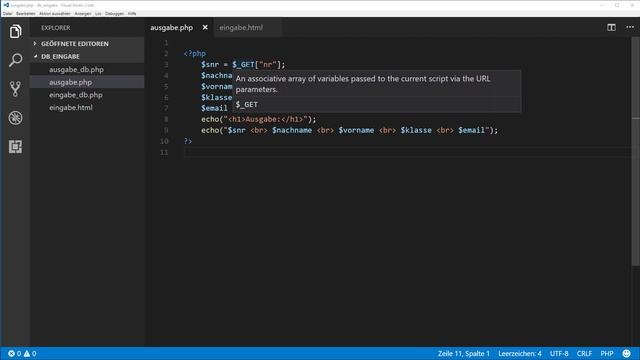Open the Aktion auswählen menu

click(55, 13)
